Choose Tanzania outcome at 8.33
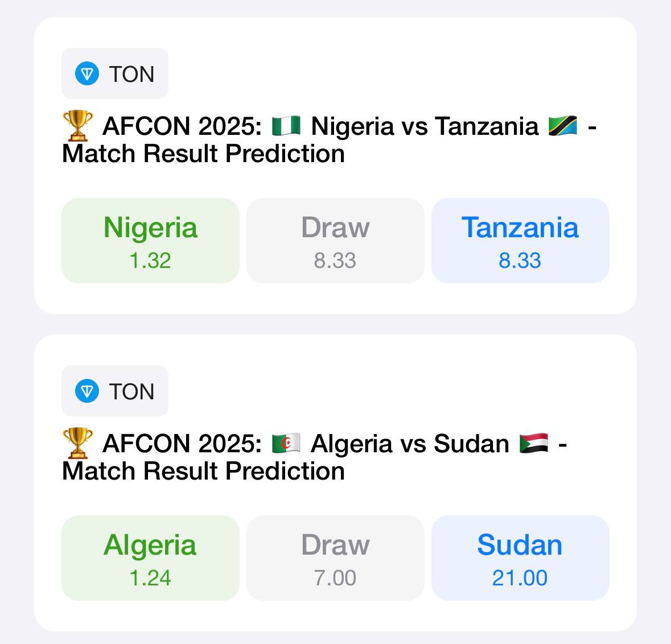Viewport: 671px width, 644px height. click(x=520, y=241)
